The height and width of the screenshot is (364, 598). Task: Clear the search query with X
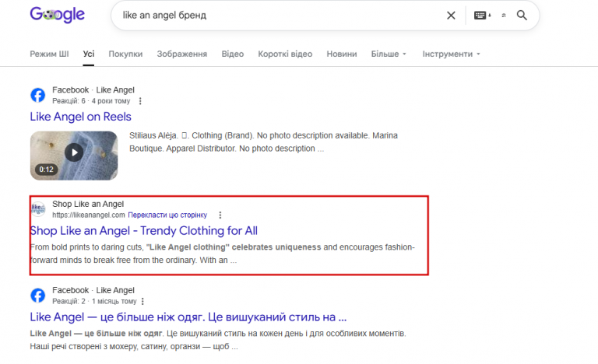(451, 16)
